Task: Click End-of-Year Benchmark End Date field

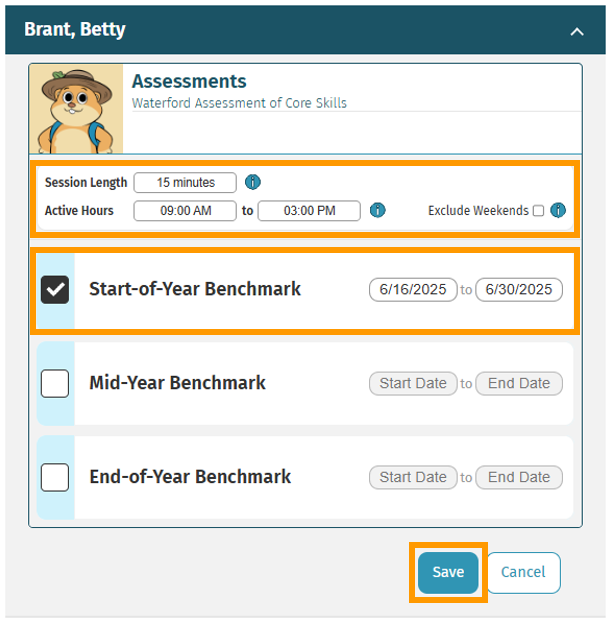Action: click(x=519, y=477)
